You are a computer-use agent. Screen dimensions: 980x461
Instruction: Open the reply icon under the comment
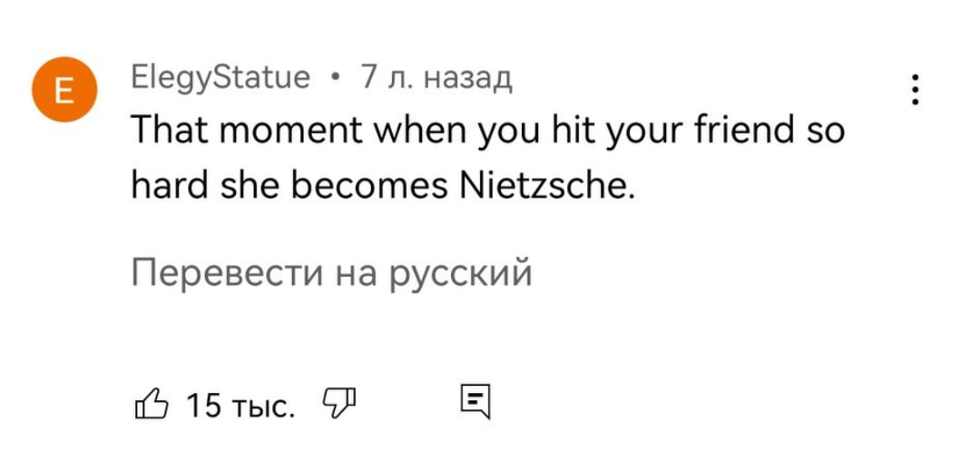click(x=475, y=402)
